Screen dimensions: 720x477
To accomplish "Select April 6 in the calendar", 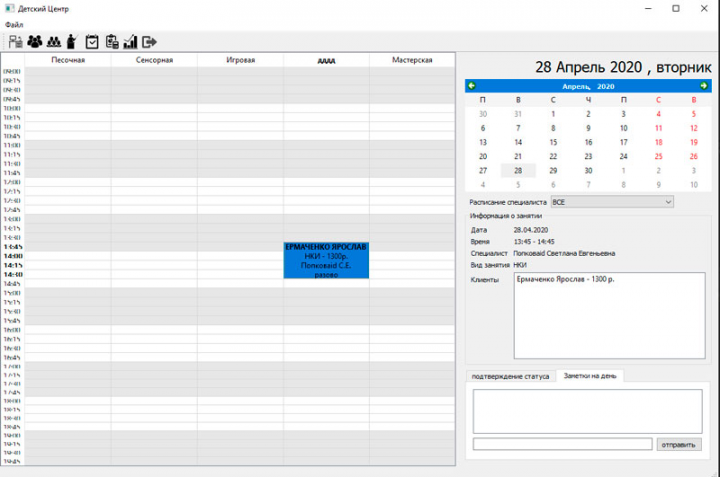I will 483,128.
